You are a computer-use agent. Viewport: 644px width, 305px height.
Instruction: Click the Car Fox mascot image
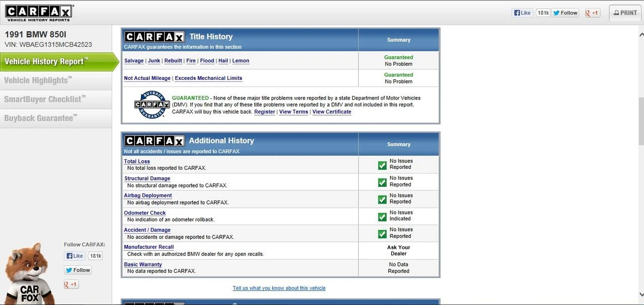(x=30, y=274)
